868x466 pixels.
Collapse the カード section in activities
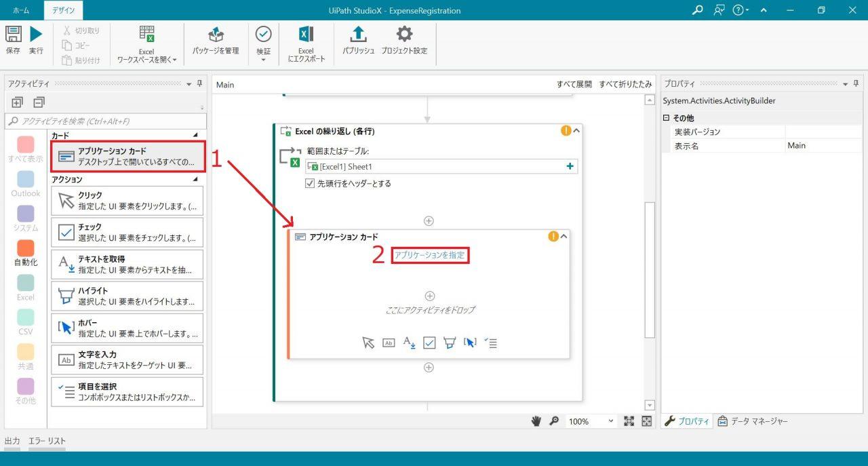[196, 136]
